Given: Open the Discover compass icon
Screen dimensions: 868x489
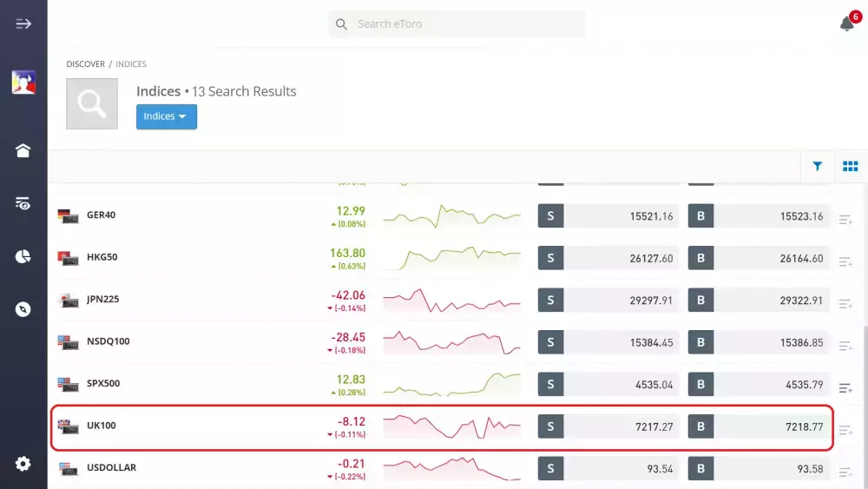Looking at the screenshot, I should point(23,309).
